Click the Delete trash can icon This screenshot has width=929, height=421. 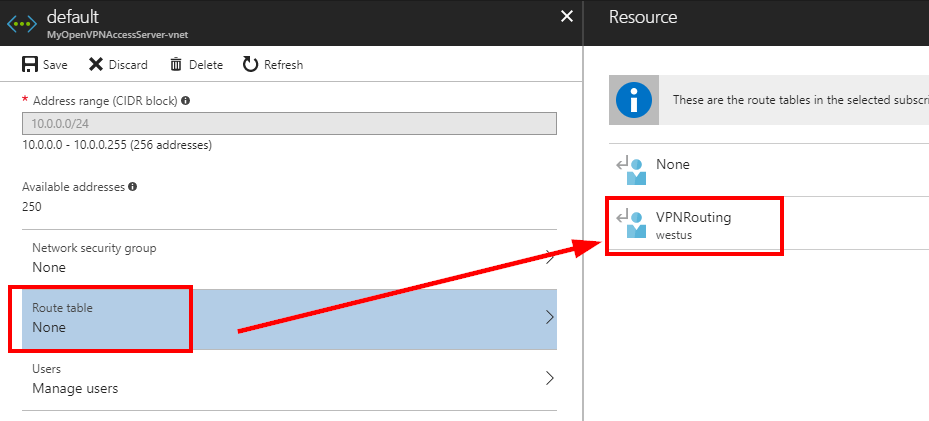pyautogui.click(x=176, y=64)
